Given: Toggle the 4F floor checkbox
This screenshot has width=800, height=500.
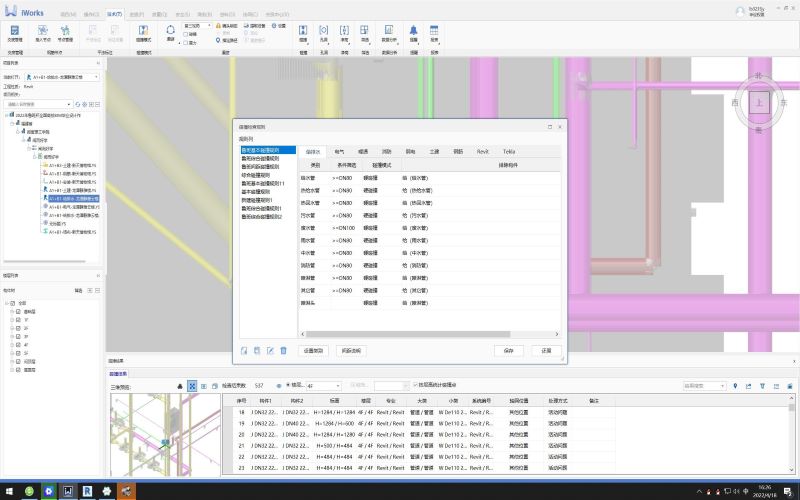Looking at the screenshot, I should 18,345.
